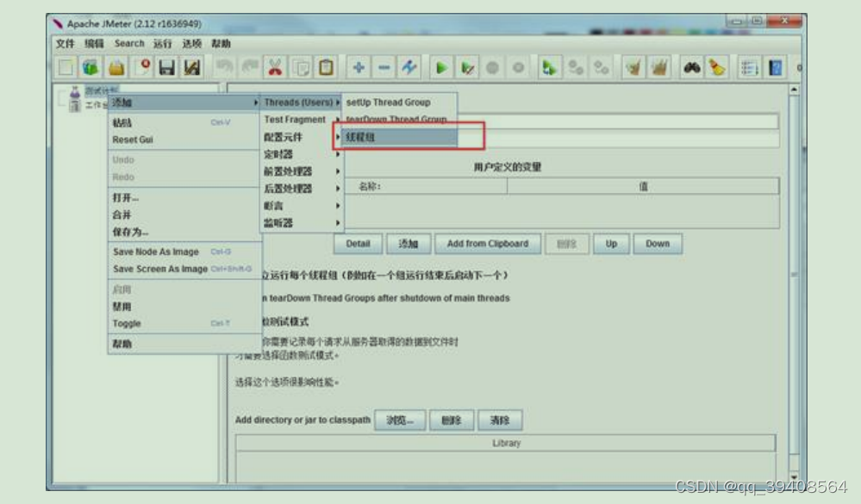Expand the Threads (Users) submenu
861x504 pixels.
coord(301,103)
